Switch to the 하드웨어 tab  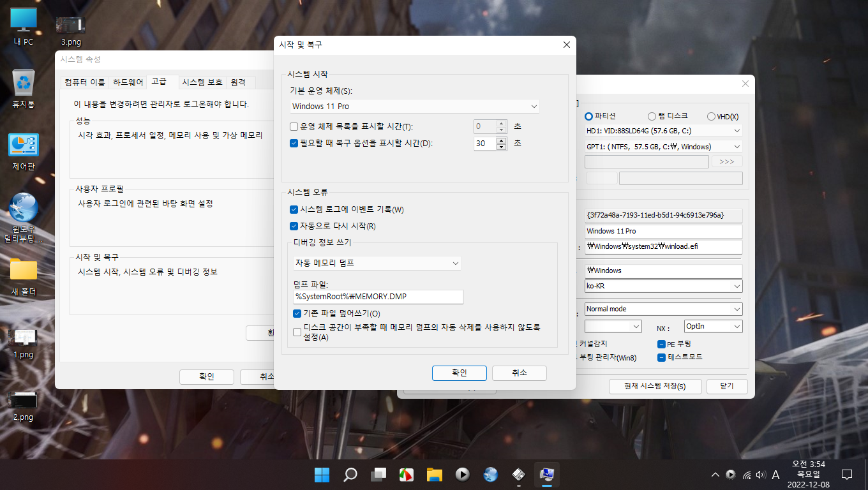click(128, 82)
